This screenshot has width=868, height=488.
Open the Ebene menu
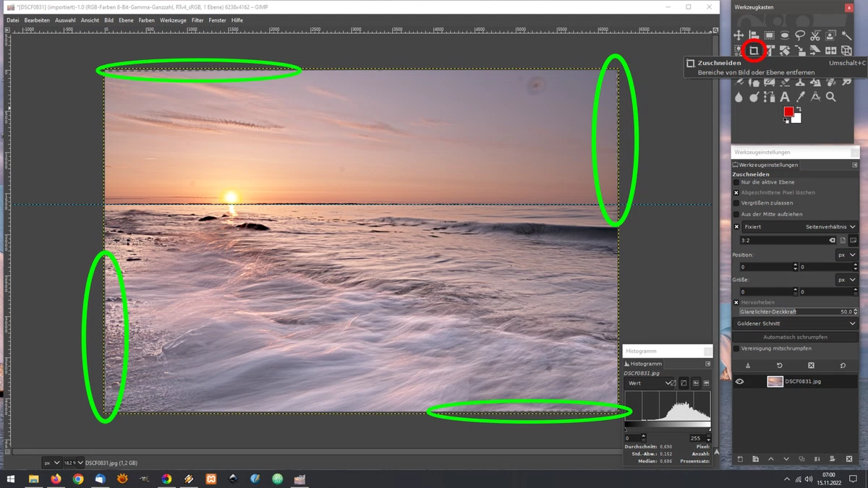[x=126, y=20]
